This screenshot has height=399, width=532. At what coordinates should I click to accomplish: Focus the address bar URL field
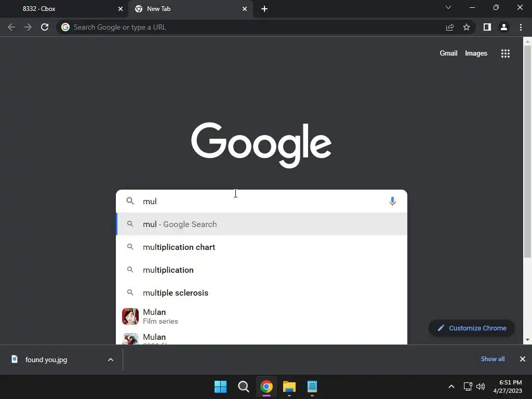click(251, 27)
